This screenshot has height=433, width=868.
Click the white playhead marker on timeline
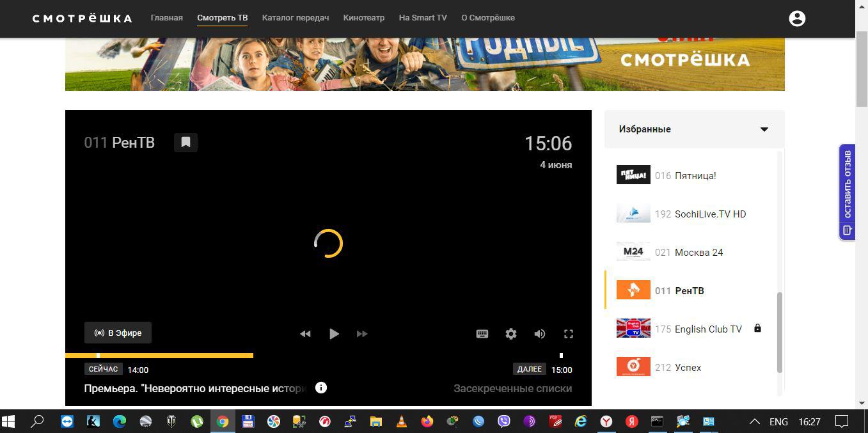pos(98,356)
